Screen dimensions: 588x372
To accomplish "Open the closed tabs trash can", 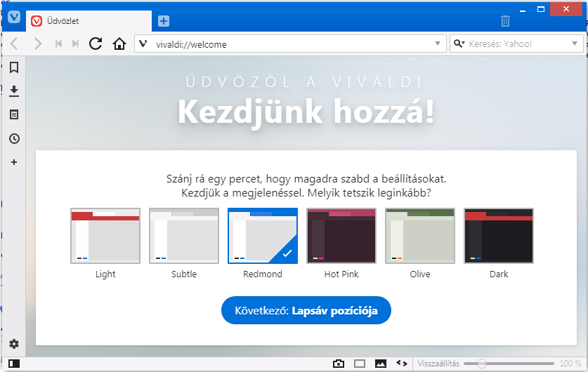I will coord(505,21).
